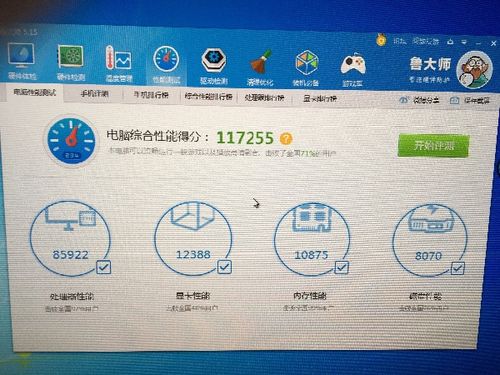Click the green 开始评测 start test button
This screenshot has width=500, height=375.
click(x=433, y=145)
